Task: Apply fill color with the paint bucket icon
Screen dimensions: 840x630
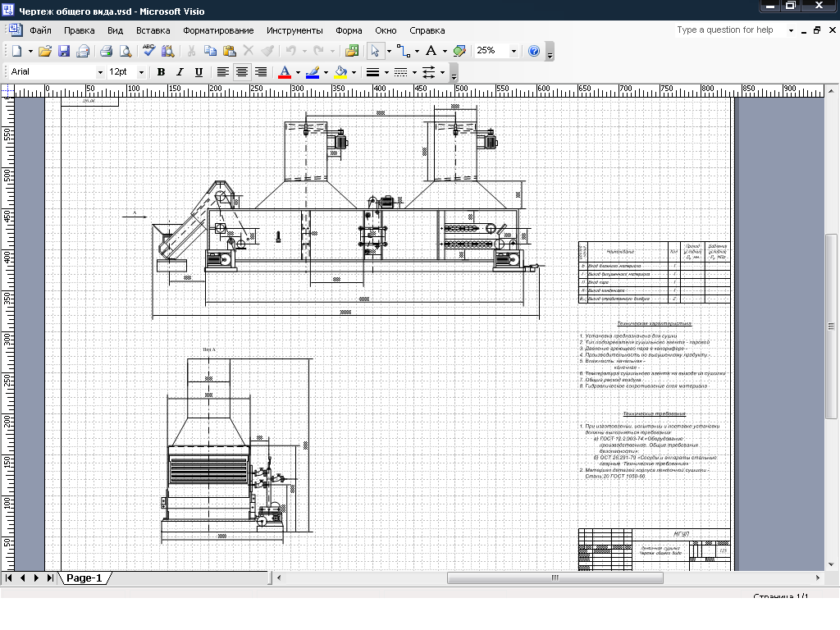Action: (x=340, y=72)
